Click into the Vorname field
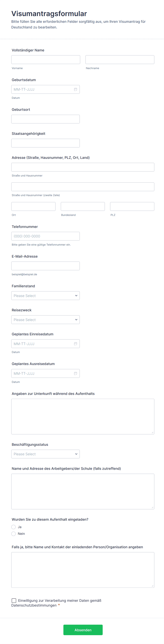This screenshot has height=644, width=164. pos(46,60)
